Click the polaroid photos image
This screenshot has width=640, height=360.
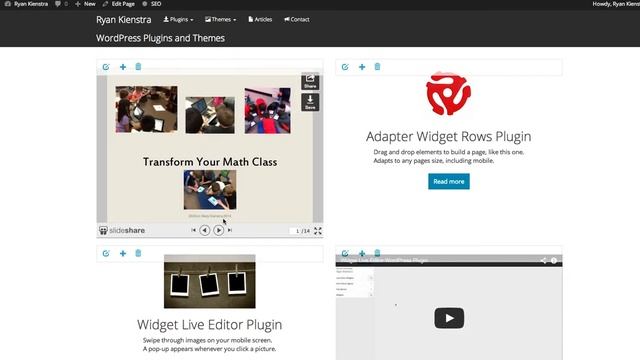[x=210, y=281]
